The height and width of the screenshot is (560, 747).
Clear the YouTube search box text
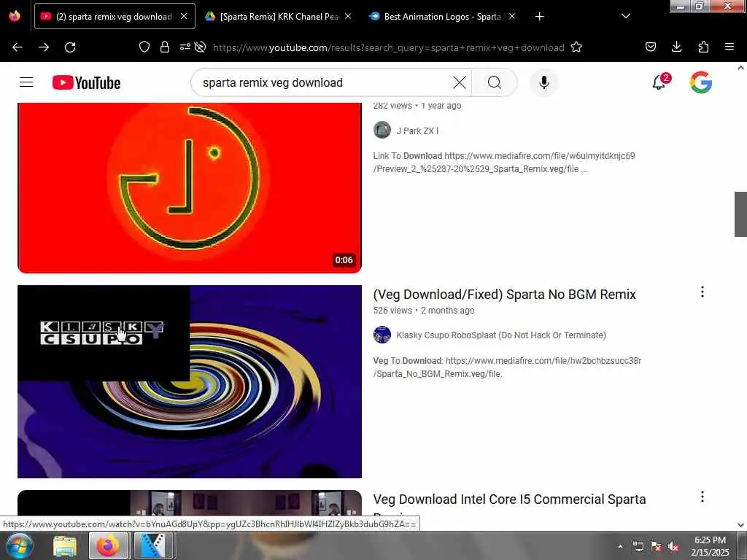tap(460, 82)
